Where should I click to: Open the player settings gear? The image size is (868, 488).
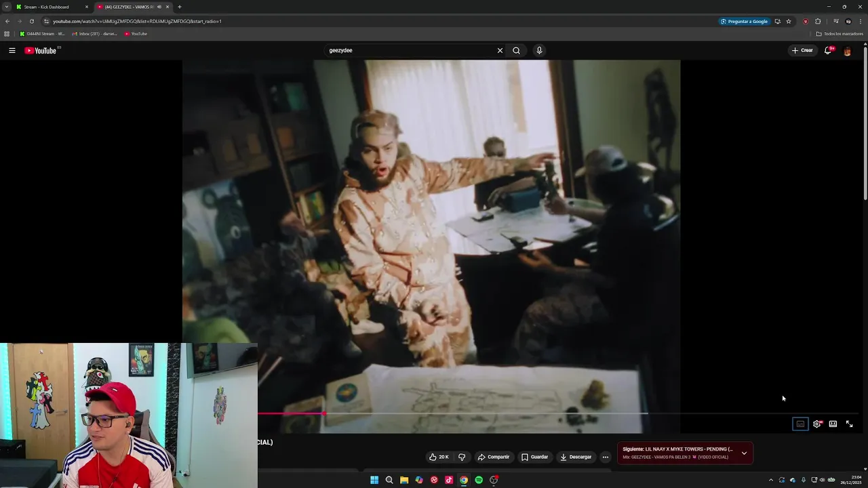click(817, 424)
